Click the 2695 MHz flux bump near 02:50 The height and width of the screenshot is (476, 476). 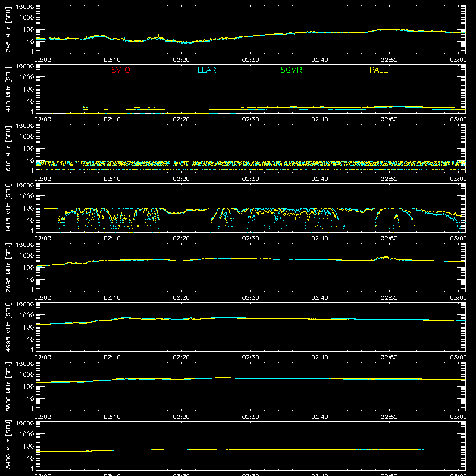click(383, 258)
